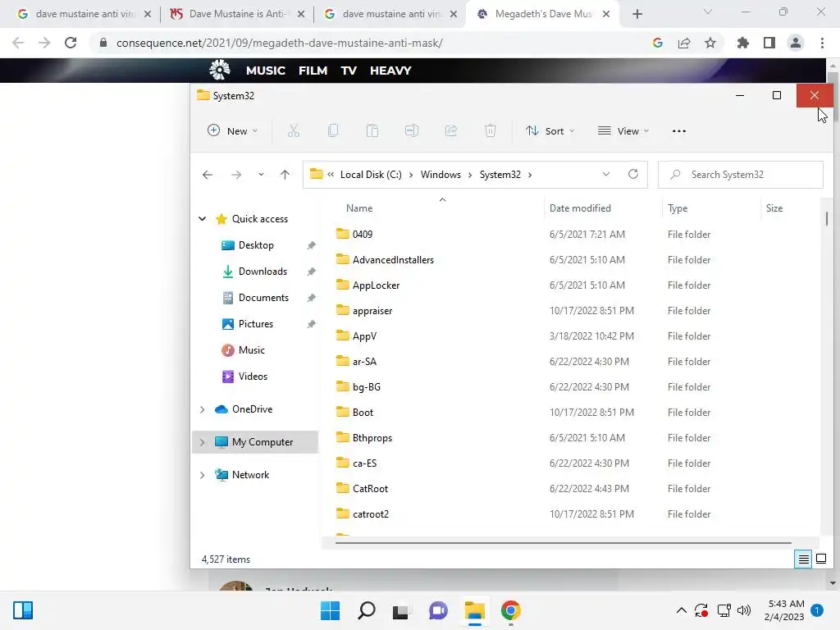Reload the Chrome page
This screenshot has height=630, width=840.
(71, 43)
